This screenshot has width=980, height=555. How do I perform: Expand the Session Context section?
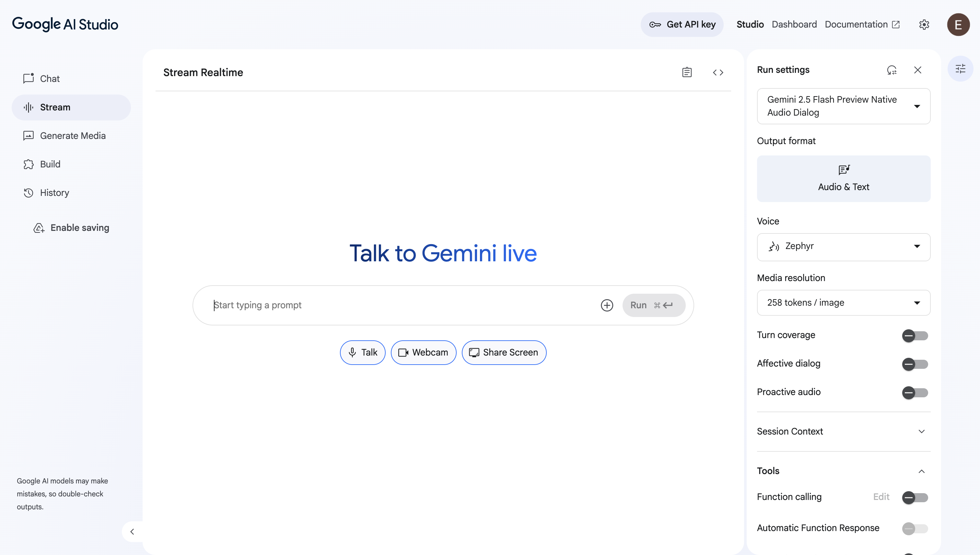844,432
